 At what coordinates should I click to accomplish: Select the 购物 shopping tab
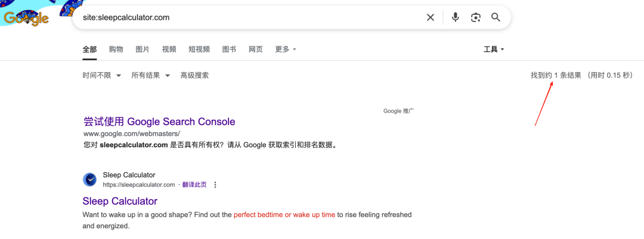coord(116,49)
